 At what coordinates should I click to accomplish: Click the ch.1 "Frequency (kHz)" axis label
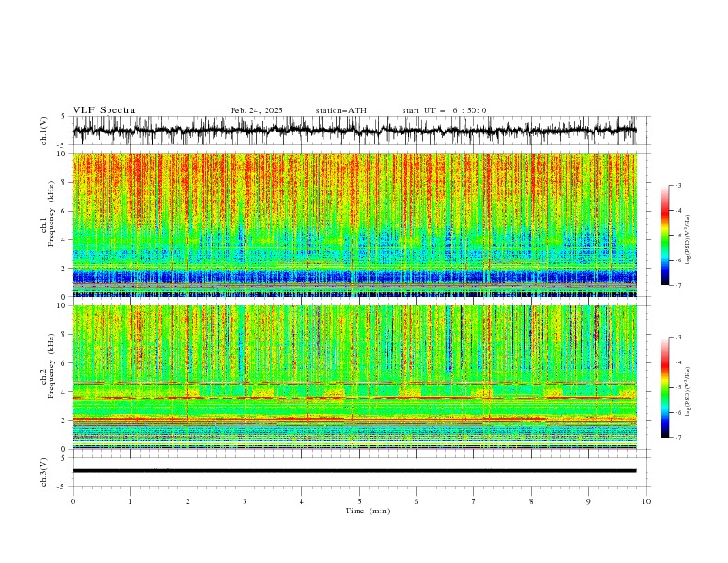pyautogui.click(x=51, y=214)
